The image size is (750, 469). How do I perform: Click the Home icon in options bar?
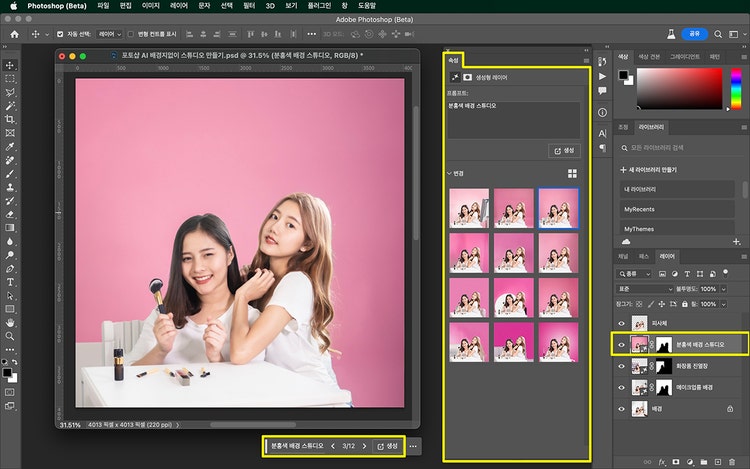(16, 33)
